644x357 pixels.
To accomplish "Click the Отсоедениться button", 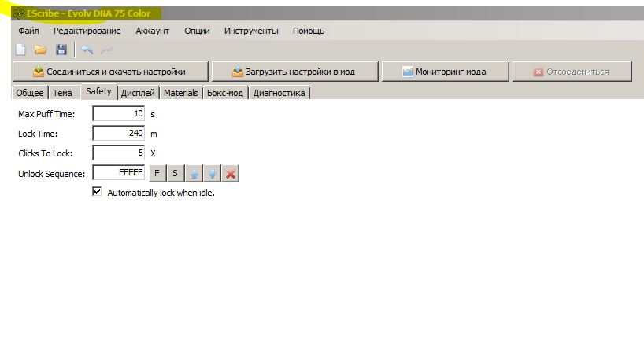I will pos(572,72).
